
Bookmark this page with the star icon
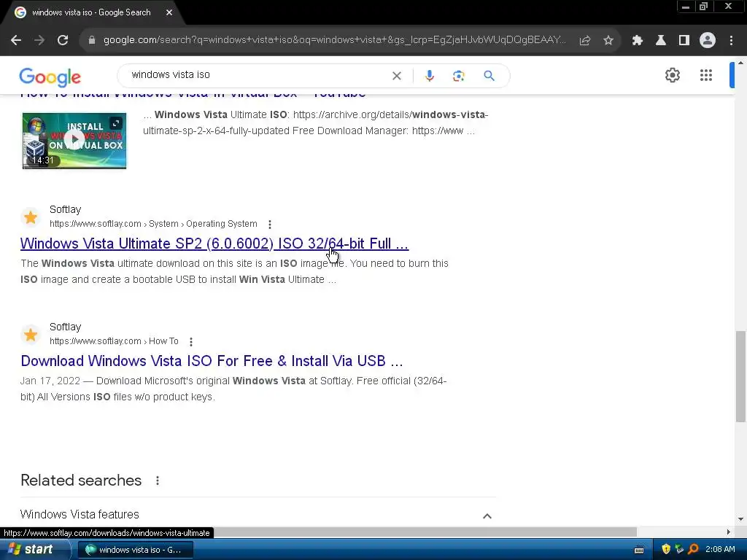(608, 41)
